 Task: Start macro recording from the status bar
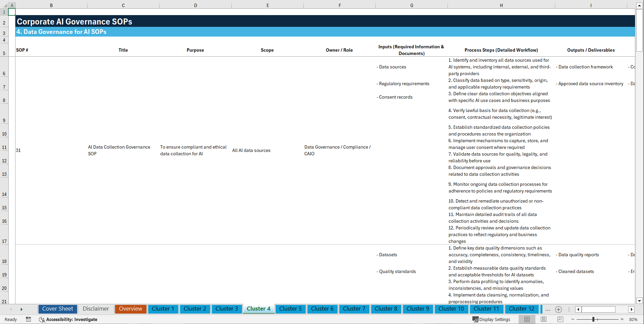(x=28, y=319)
